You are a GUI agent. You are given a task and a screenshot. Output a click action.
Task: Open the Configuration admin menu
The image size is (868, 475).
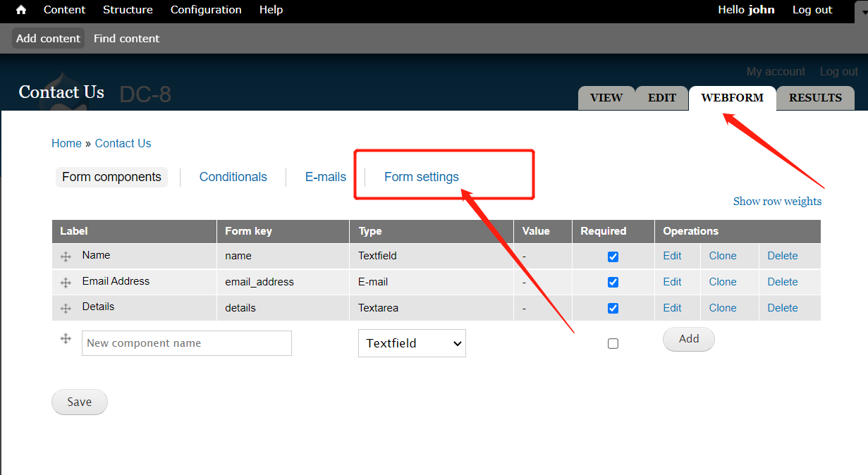coord(206,10)
